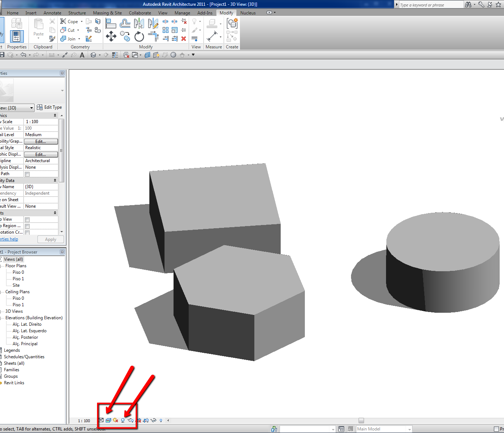This screenshot has width=504, height=433.
Task: Click Edit button for Visibility/Graphics Overrides
Action: (41, 142)
